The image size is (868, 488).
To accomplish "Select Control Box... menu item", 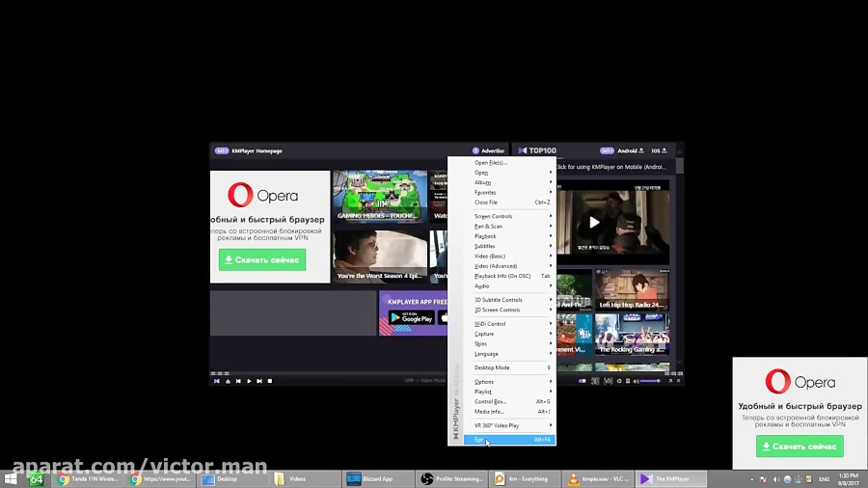I will (x=508, y=402).
